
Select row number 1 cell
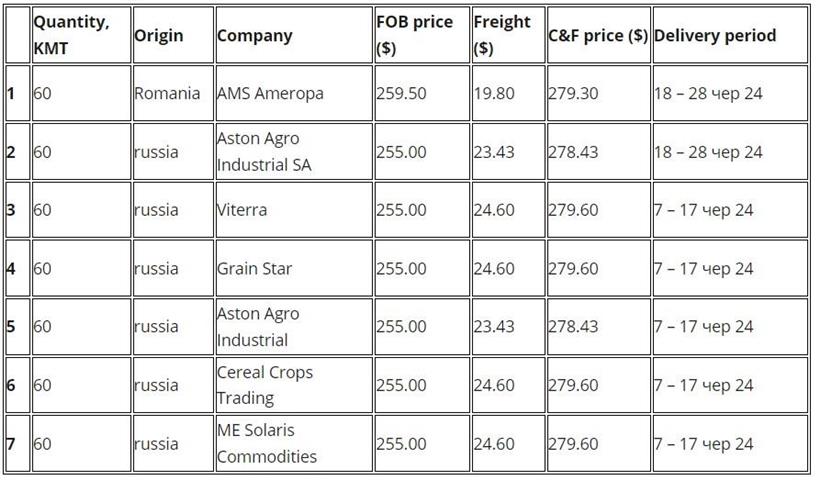(x=12, y=93)
